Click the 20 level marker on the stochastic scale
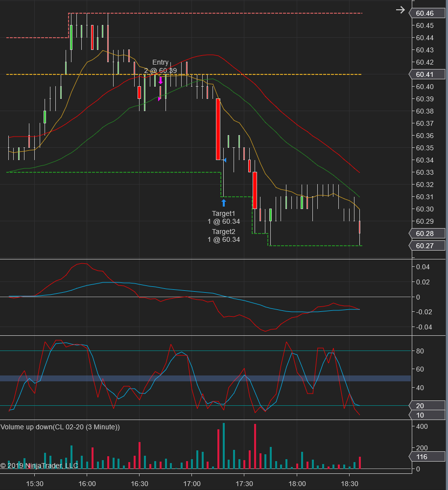This screenshot has height=490, width=448. pos(427,406)
